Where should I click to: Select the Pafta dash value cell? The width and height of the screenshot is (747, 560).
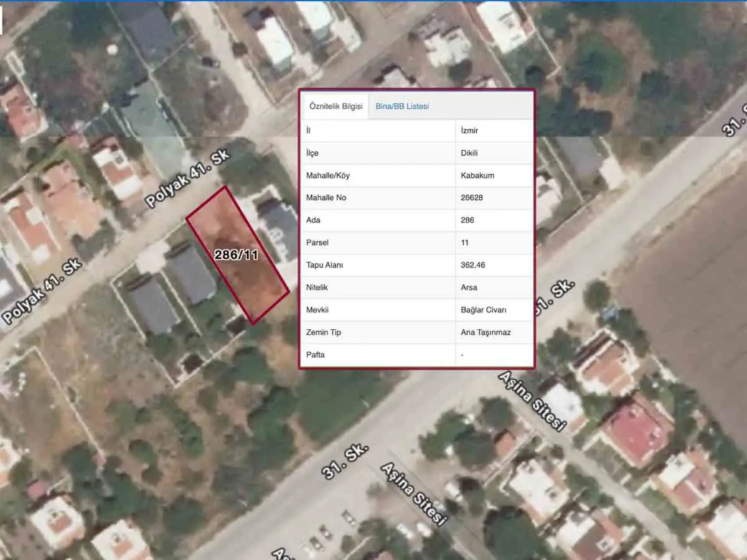point(494,355)
